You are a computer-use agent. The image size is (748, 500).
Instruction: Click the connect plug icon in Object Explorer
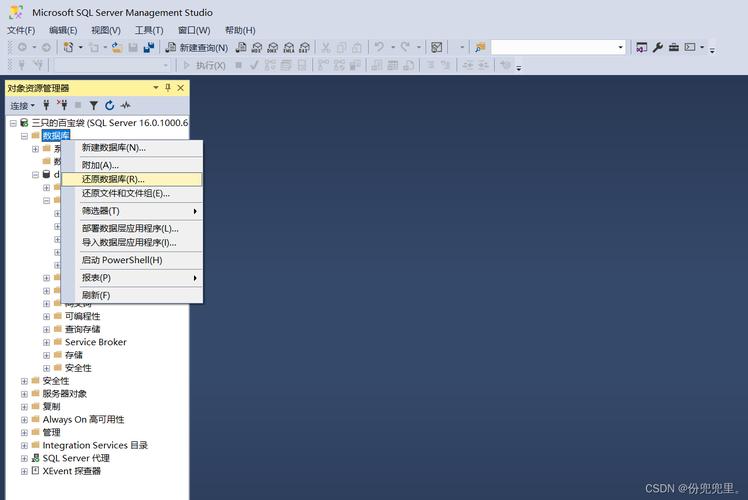pyautogui.click(x=46, y=105)
